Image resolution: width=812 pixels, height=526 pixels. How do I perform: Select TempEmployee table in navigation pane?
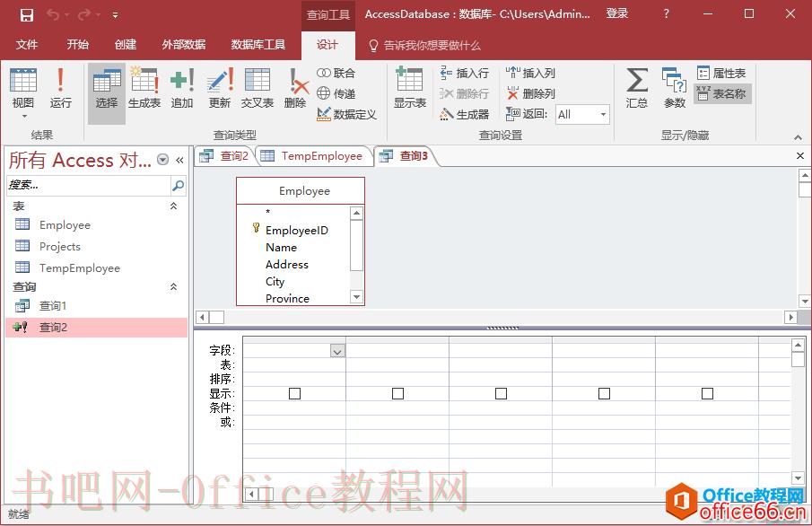point(97,267)
